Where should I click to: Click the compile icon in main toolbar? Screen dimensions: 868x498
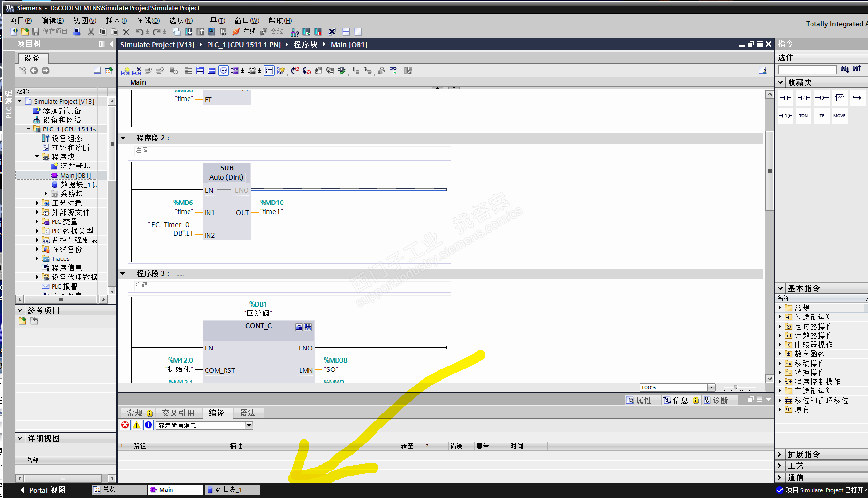coord(176,32)
